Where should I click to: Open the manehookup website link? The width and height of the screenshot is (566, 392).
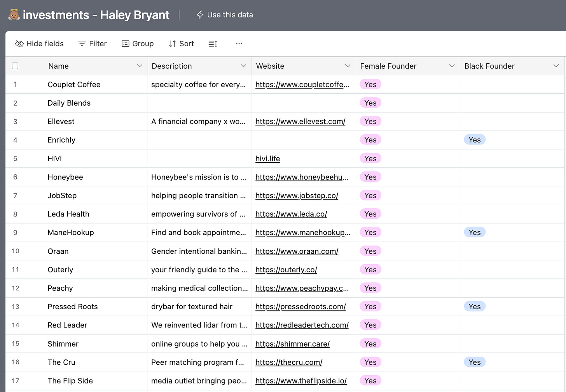303,232
